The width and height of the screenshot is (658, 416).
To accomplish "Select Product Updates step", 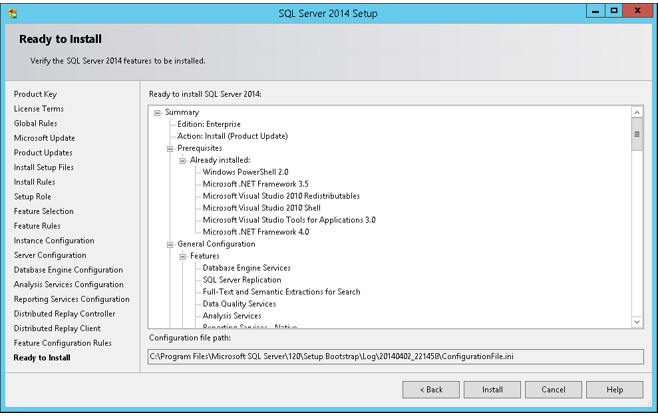I will pyautogui.click(x=43, y=153).
